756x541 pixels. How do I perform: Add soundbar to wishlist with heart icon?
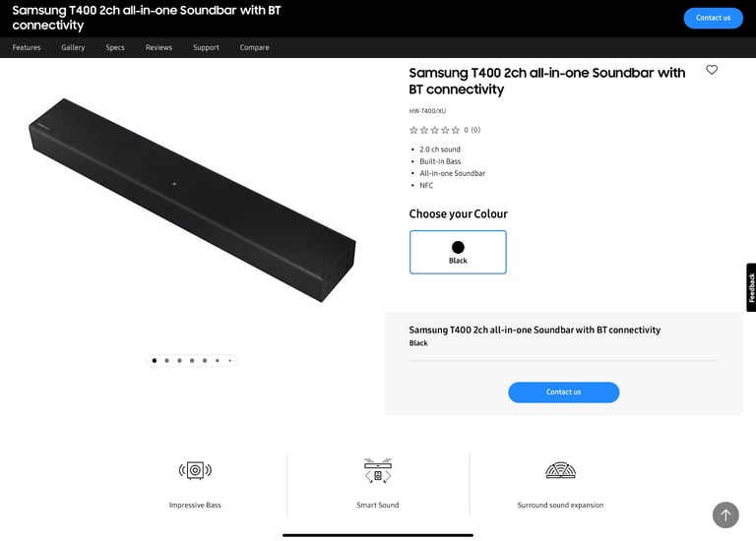(712, 70)
